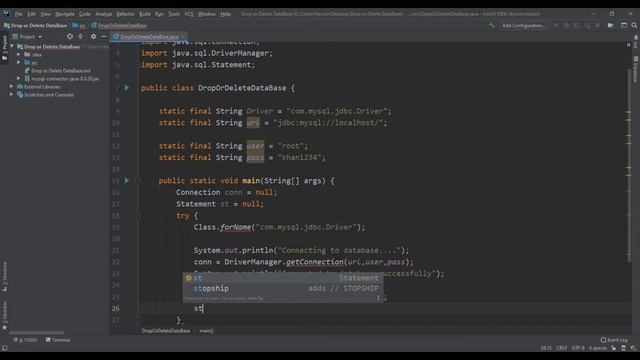Click the DropOrDeleteDataBase breadcrumb in navigation bar

point(119,25)
